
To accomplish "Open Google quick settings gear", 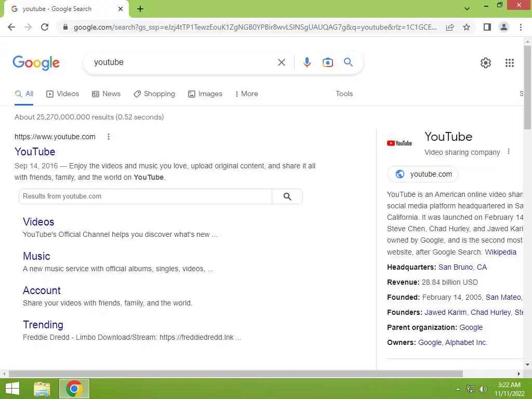I will coord(486,63).
